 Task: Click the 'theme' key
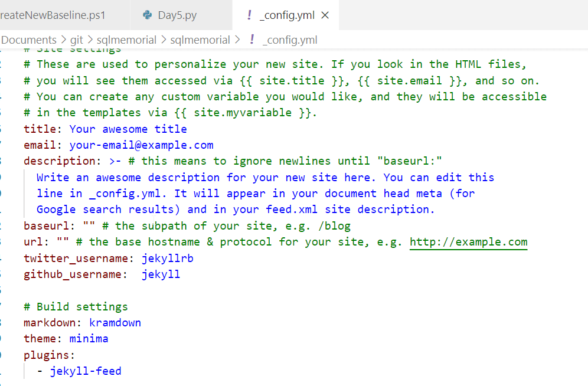40,339
